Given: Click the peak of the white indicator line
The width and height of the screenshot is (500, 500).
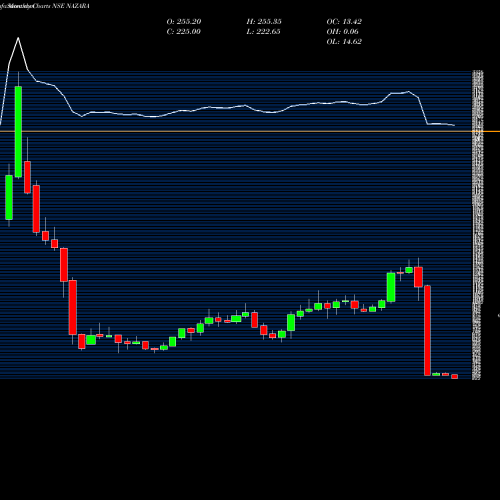Looking at the screenshot, I should (18, 38).
